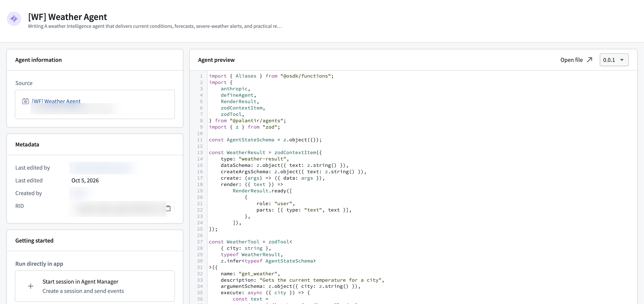Click the [WF] Weather Agent page title

pos(67,17)
